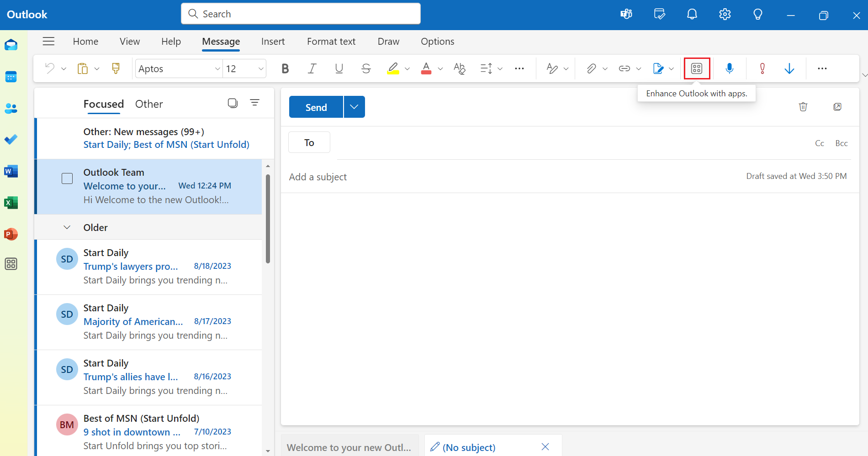Open the Home ribbon tab
The image size is (868, 456).
85,42
